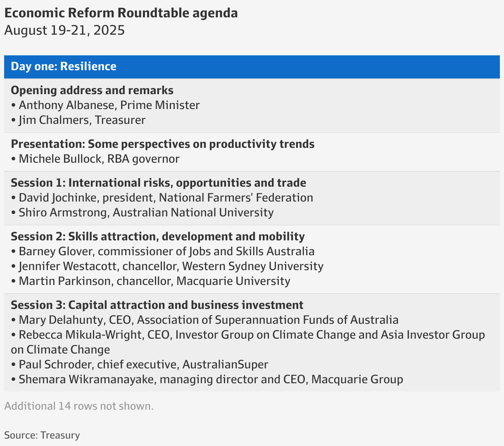Click the Session 3 capital attraction heading
The width and height of the screenshot is (504, 446).
[157, 305]
